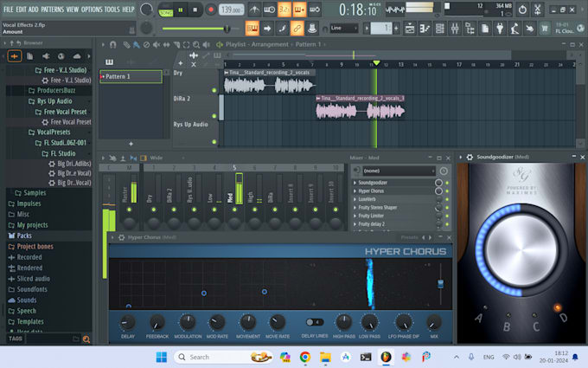
Task: Open the FILE menu
Action: (9, 10)
